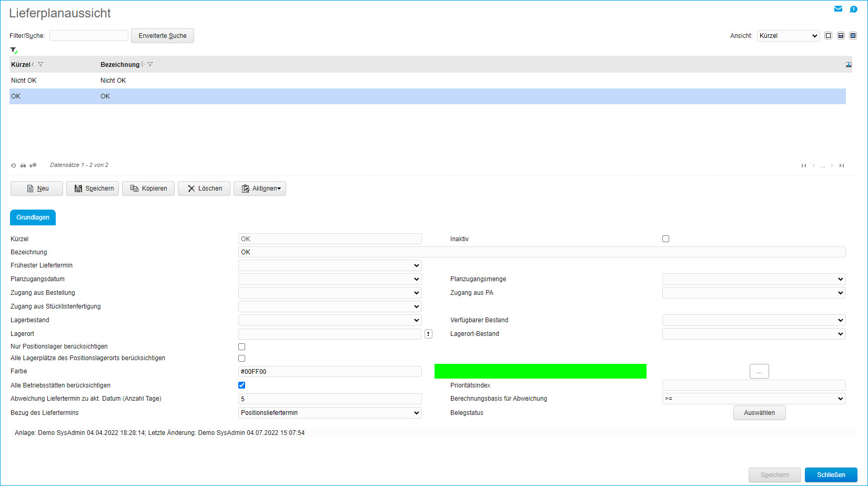Refresh the record list with reload icon

(14, 165)
